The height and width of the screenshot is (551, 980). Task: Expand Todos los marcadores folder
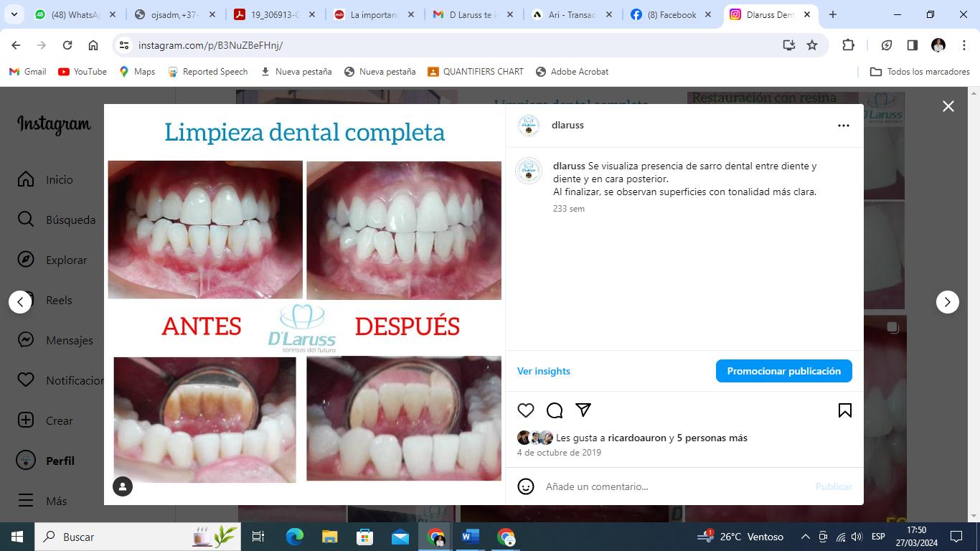[x=919, y=72]
